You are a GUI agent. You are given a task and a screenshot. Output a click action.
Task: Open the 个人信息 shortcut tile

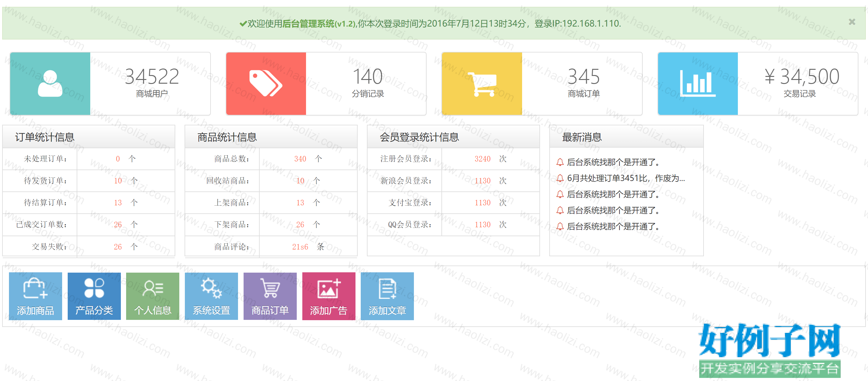pyautogui.click(x=153, y=296)
